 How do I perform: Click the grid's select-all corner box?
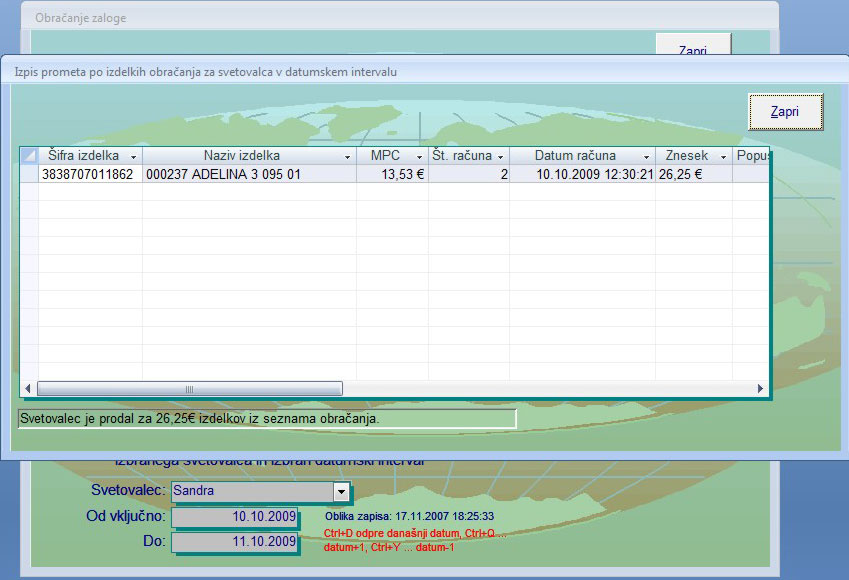29,156
